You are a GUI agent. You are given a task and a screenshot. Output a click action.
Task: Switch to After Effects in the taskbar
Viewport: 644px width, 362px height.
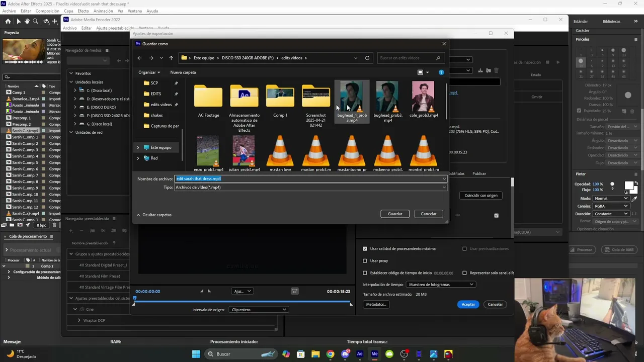pos(360,354)
